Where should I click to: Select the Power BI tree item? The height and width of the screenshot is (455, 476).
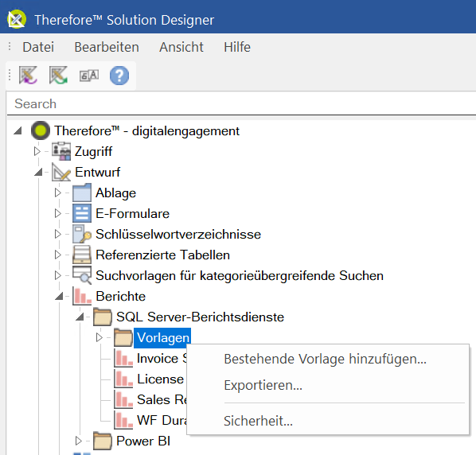[143, 441]
